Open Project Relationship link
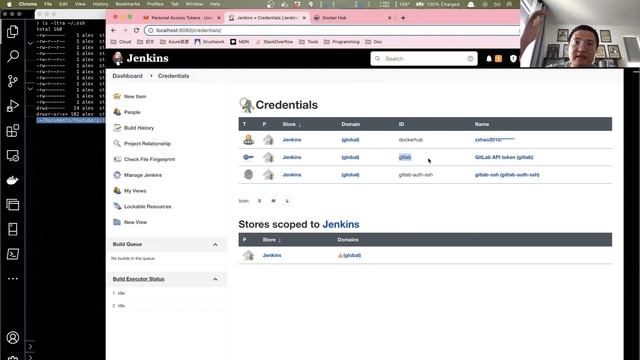 click(x=147, y=144)
